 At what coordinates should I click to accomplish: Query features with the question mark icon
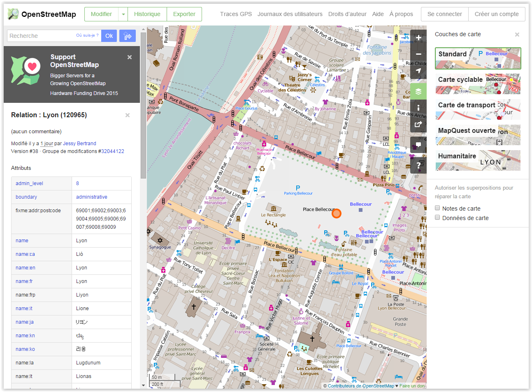(x=418, y=165)
